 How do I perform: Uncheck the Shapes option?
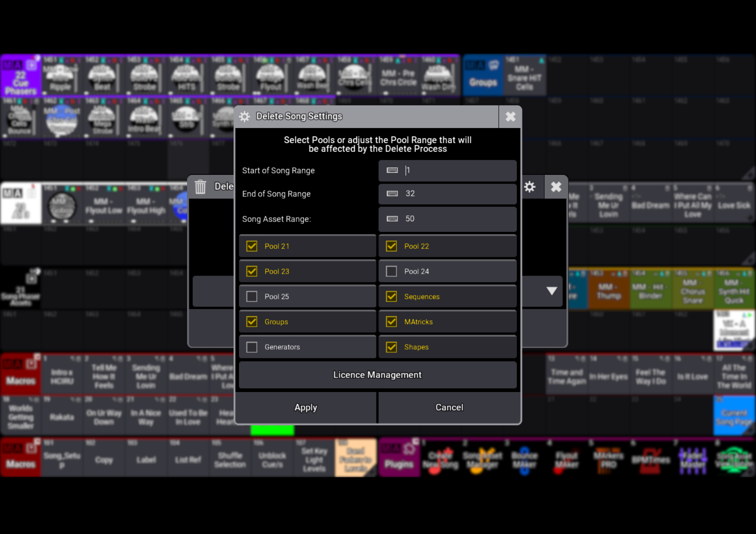click(x=391, y=347)
